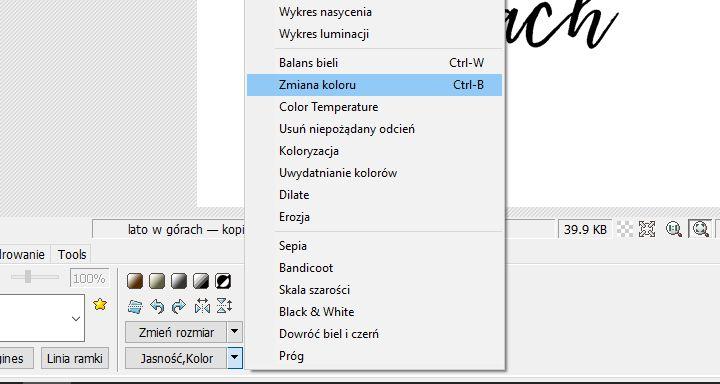Apply the brown Sepia filter icon
720x384 pixels.
point(135,281)
